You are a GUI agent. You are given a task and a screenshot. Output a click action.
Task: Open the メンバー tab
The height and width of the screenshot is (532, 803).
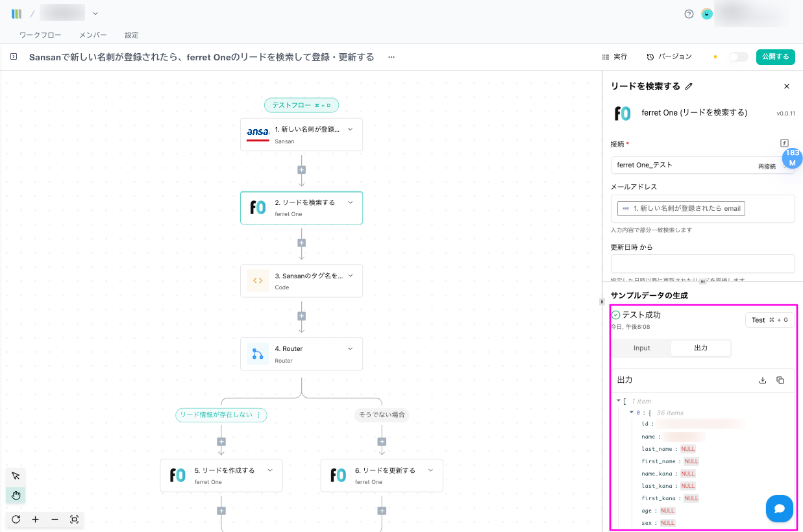click(93, 35)
